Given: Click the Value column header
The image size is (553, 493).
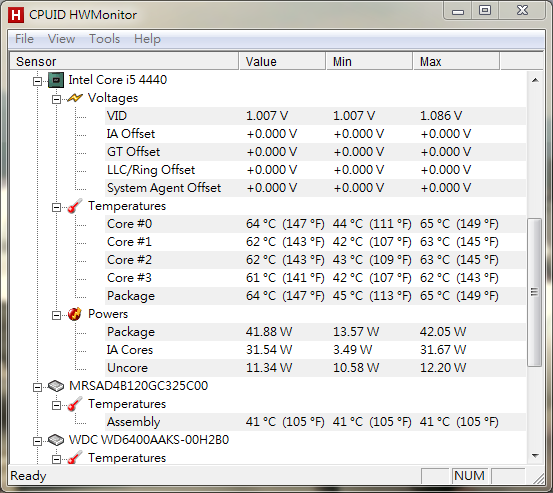Looking at the screenshot, I should [x=282, y=61].
